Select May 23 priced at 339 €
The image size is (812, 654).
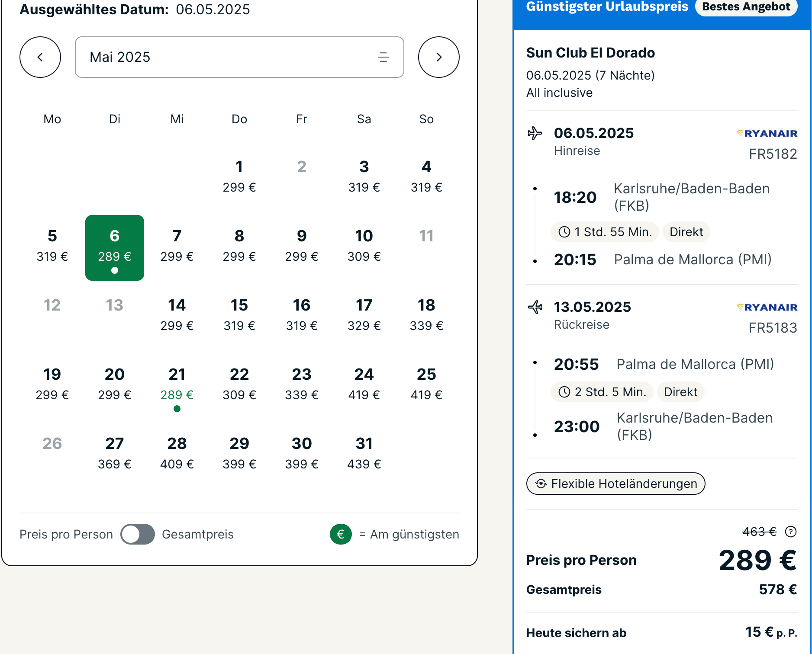click(302, 385)
